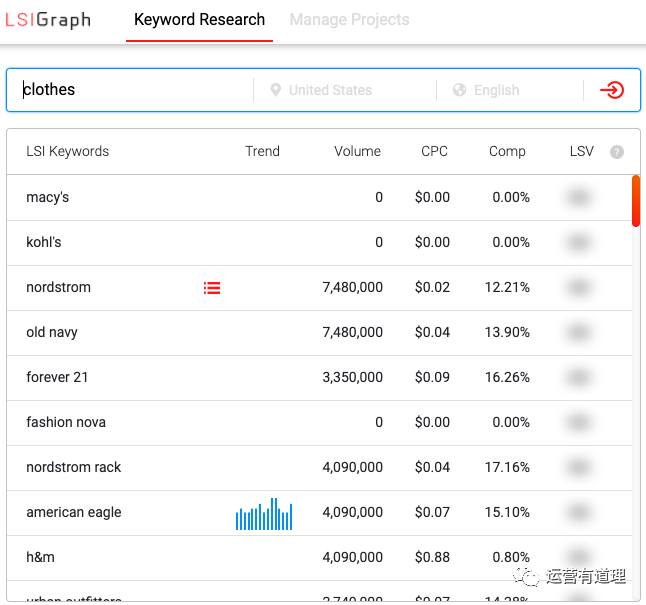Viewport: 646px width, 605px height.
Task: Click the red search submit arrow icon
Action: 611,90
